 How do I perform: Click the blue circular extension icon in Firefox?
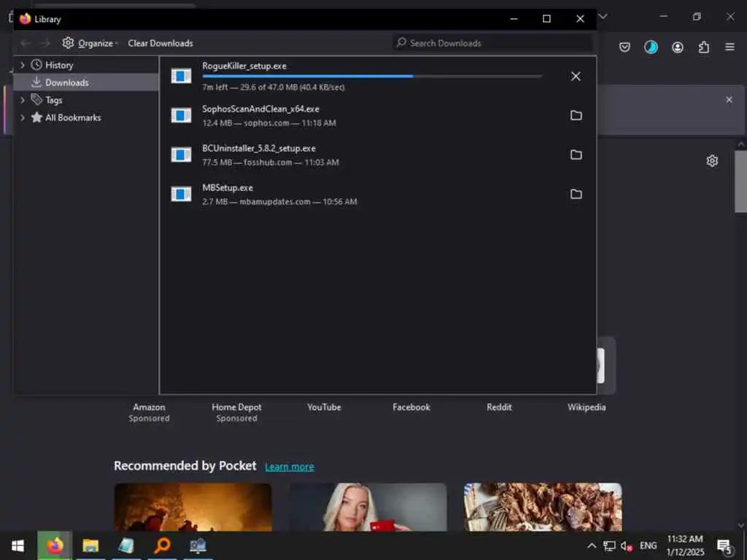pyautogui.click(x=651, y=47)
